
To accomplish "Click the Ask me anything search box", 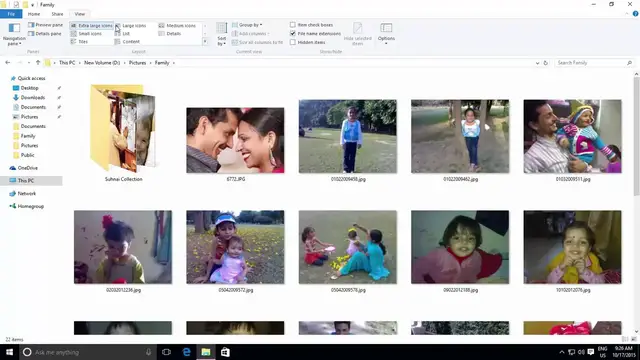I will pos(87,352).
